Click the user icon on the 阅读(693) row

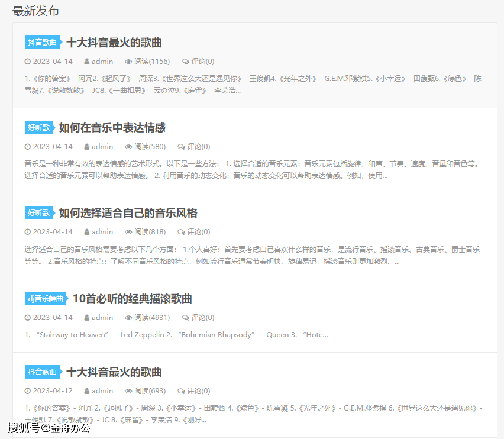click(x=87, y=391)
